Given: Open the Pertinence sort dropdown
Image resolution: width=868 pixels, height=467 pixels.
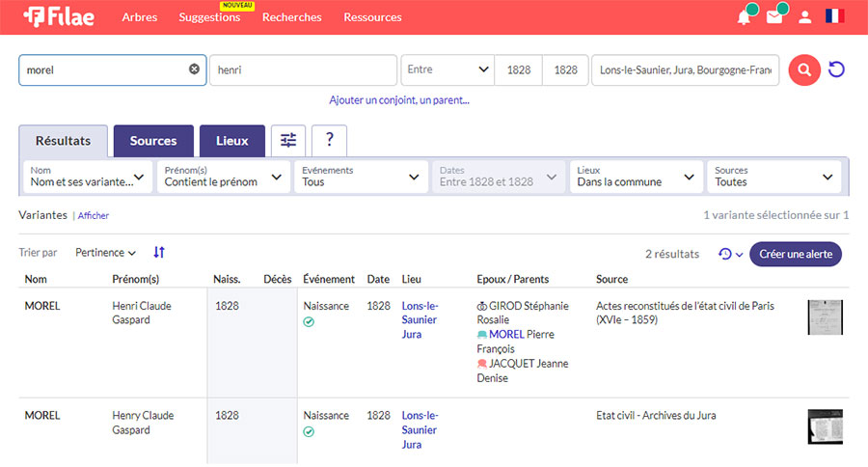Looking at the screenshot, I should pyautogui.click(x=105, y=253).
